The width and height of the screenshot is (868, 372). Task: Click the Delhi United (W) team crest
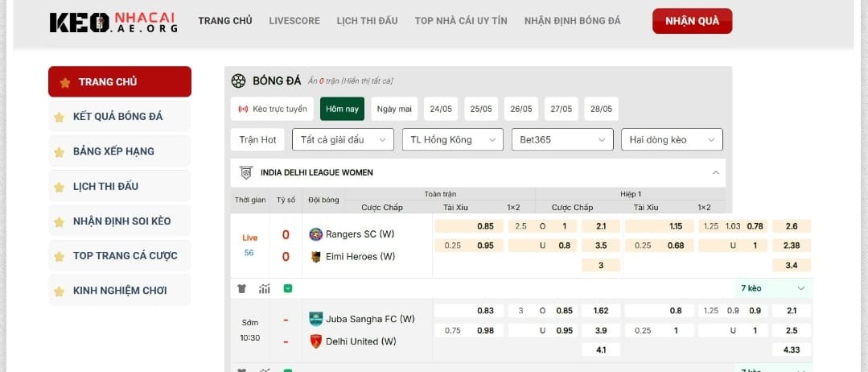point(315,341)
